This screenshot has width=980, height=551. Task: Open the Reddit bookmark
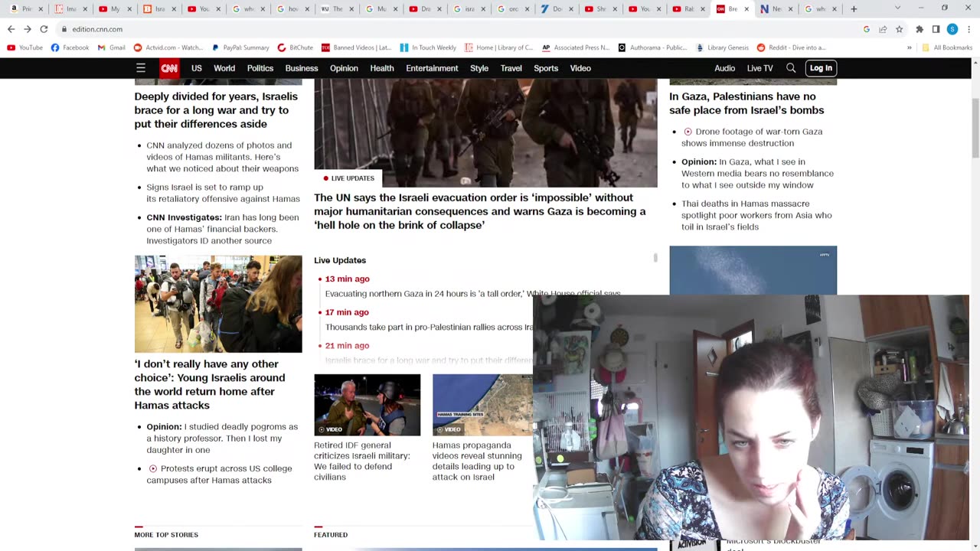coord(792,47)
